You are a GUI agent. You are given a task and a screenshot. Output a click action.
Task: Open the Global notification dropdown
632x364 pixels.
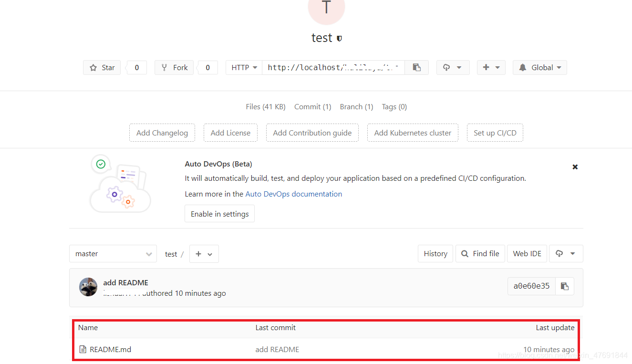(x=540, y=67)
